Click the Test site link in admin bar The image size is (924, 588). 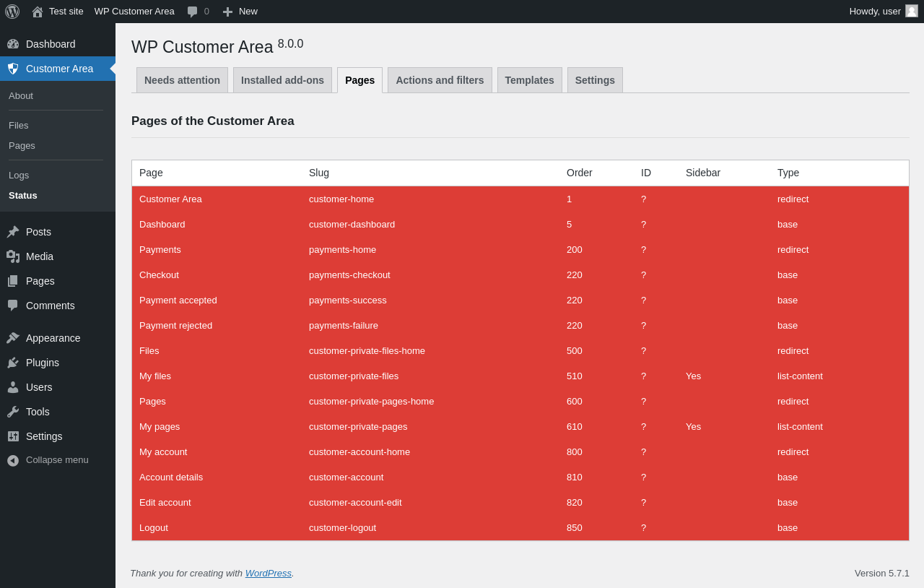pyautogui.click(x=66, y=12)
